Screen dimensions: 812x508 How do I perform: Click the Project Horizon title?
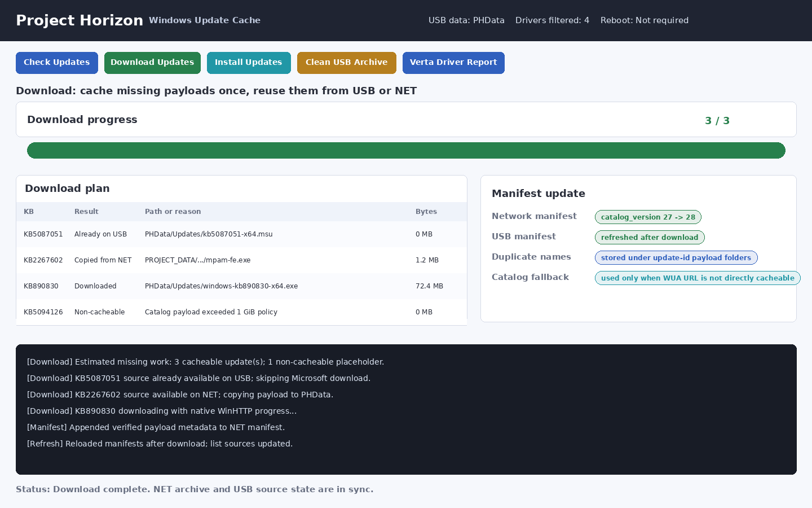[x=80, y=20]
